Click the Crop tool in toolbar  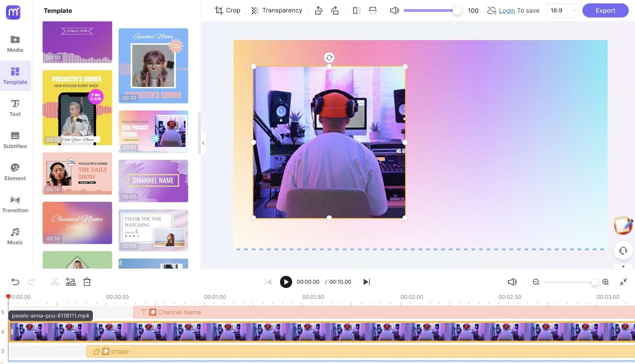point(227,10)
